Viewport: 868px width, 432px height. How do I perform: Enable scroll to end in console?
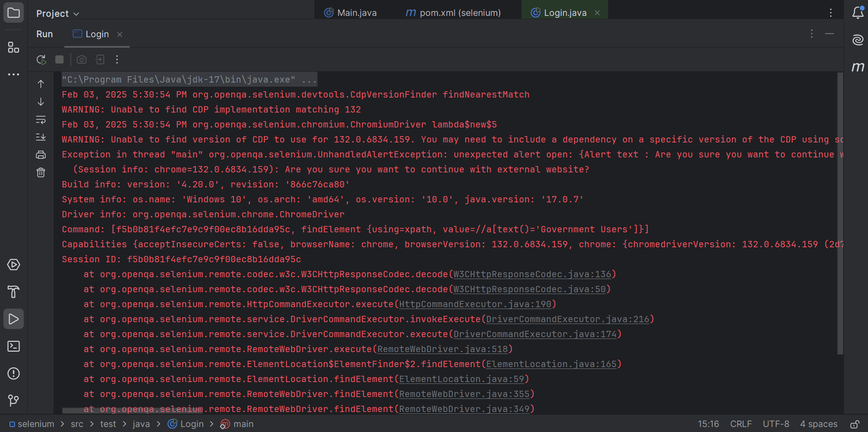coord(41,137)
